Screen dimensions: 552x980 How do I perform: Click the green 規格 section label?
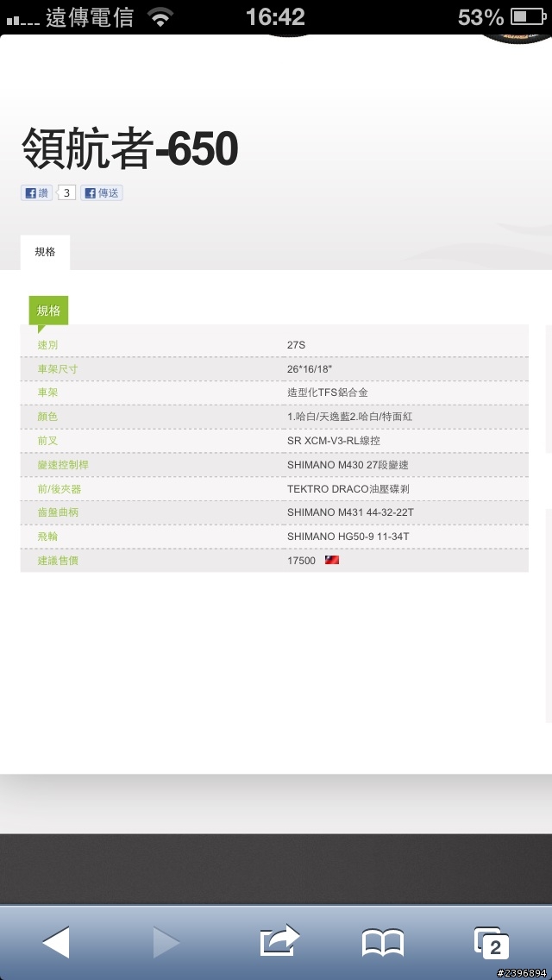coord(48,311)
